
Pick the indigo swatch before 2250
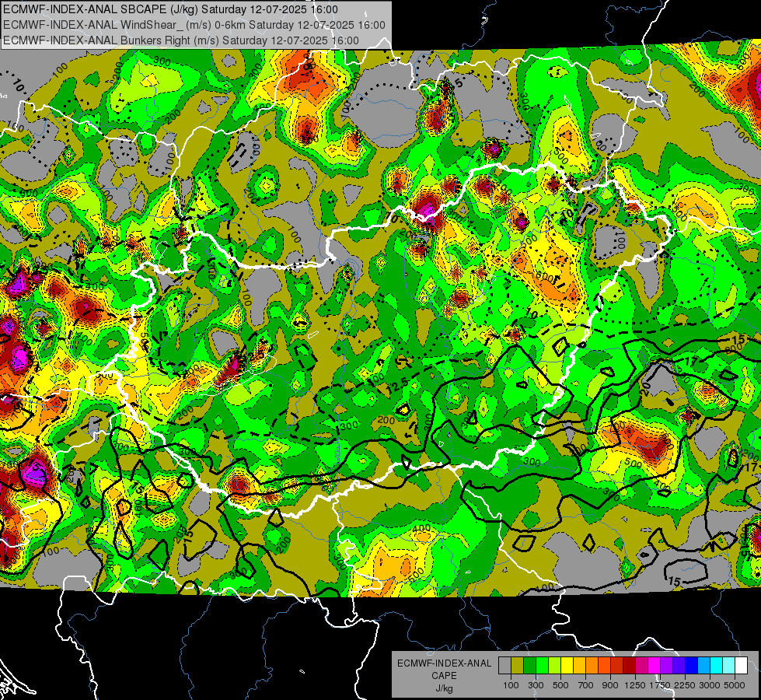[679, 666]
